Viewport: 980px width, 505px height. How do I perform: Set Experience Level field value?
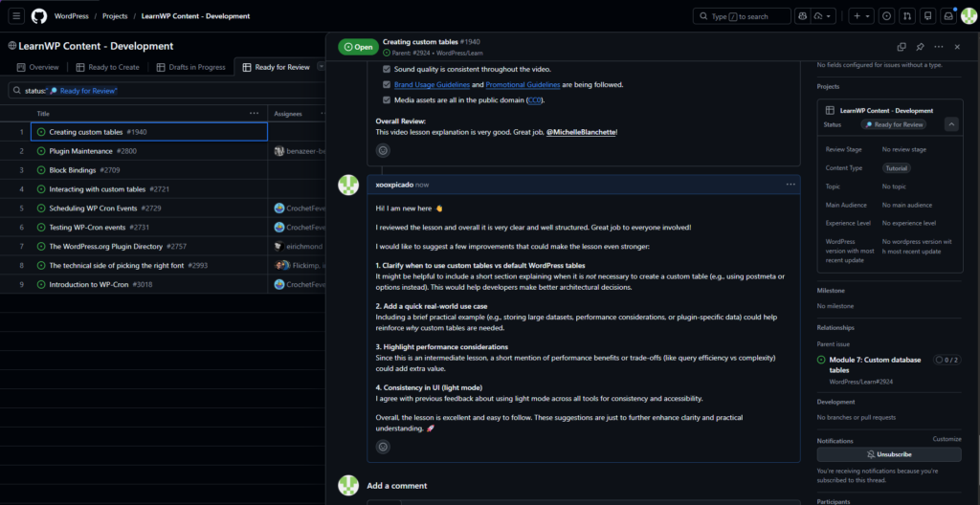tap(909, 223)
